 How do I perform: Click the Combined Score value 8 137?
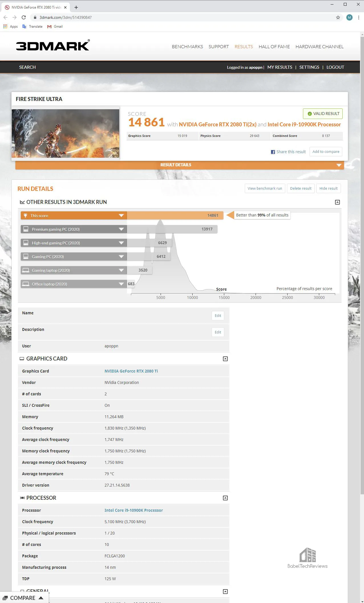pyautogui.click(x=326, y=136)
